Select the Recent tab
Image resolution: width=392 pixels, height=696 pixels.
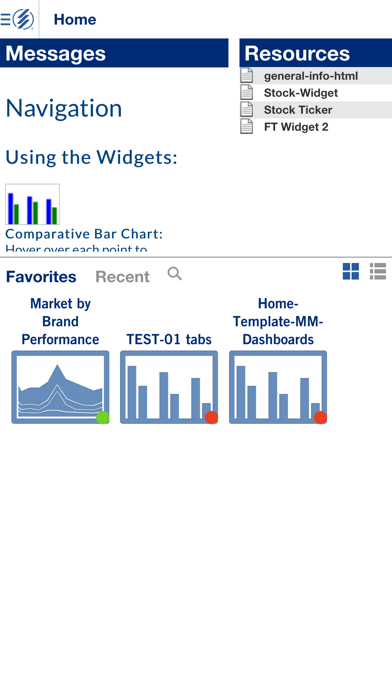(x=123, y=277)
